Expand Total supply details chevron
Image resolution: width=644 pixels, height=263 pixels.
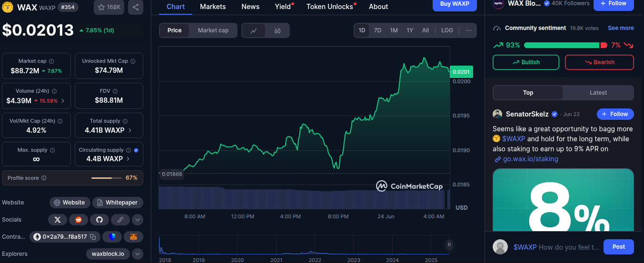tap(130, 130)
